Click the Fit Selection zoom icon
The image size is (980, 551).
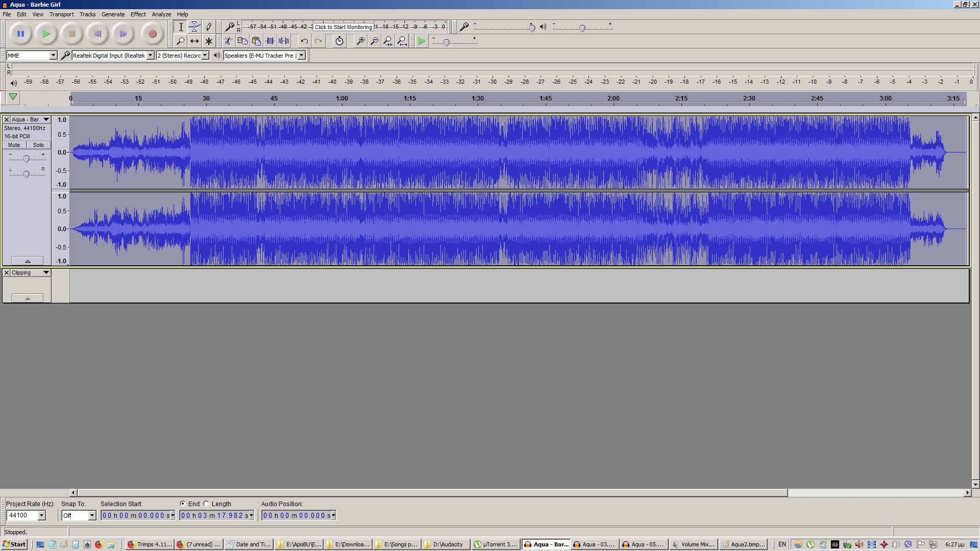[x=388, y=41]
